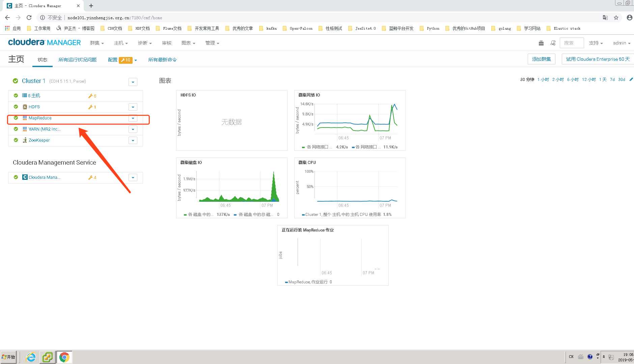634x364 pixels.
Task: Launch Internet Explorer from the taskbar
Action: [x=31, y=357]
